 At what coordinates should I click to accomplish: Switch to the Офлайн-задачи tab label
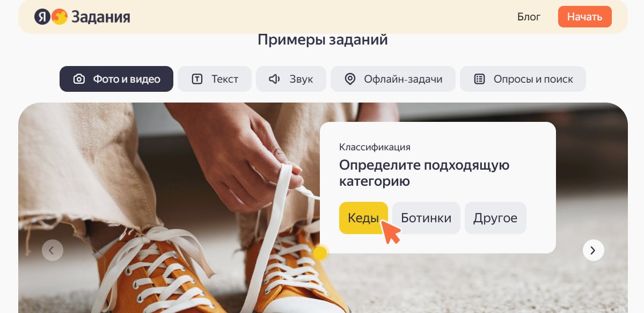tap(403, 79)
